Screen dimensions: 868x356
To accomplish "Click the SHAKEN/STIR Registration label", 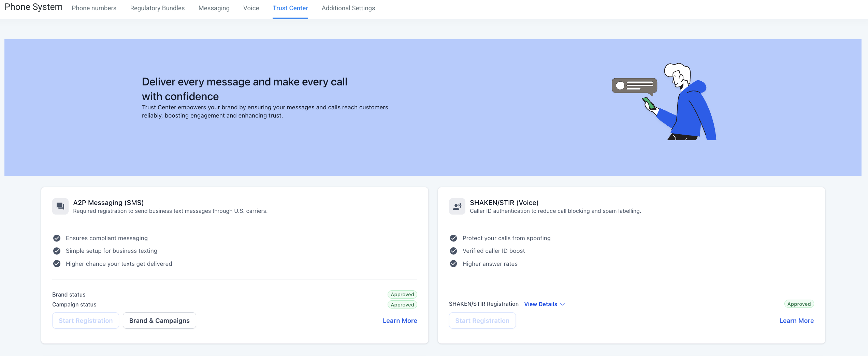I will [484, 304].
